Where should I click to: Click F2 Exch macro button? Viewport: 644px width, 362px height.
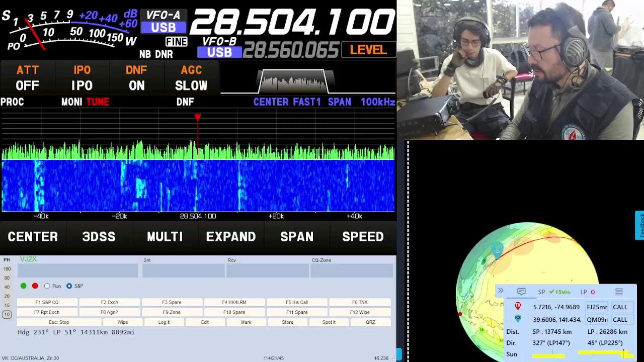pyautogui.click(x=109, y=302)
